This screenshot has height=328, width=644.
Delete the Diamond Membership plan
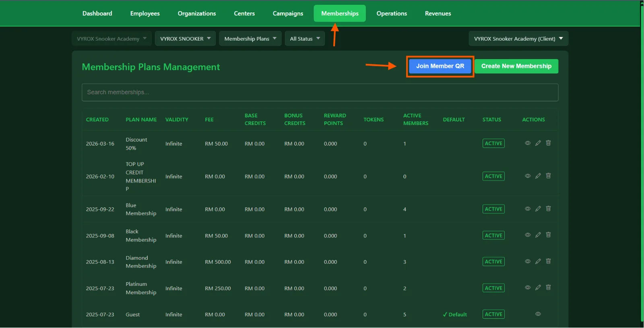tap(548, 261)
